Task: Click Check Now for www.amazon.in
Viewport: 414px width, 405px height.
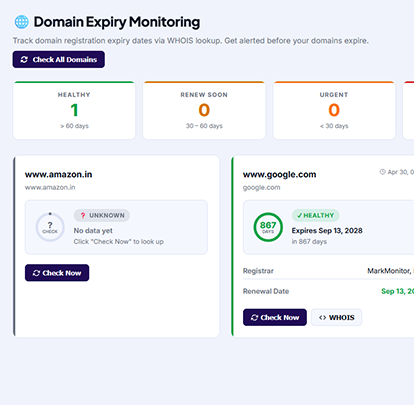Action: coord(57,273)
